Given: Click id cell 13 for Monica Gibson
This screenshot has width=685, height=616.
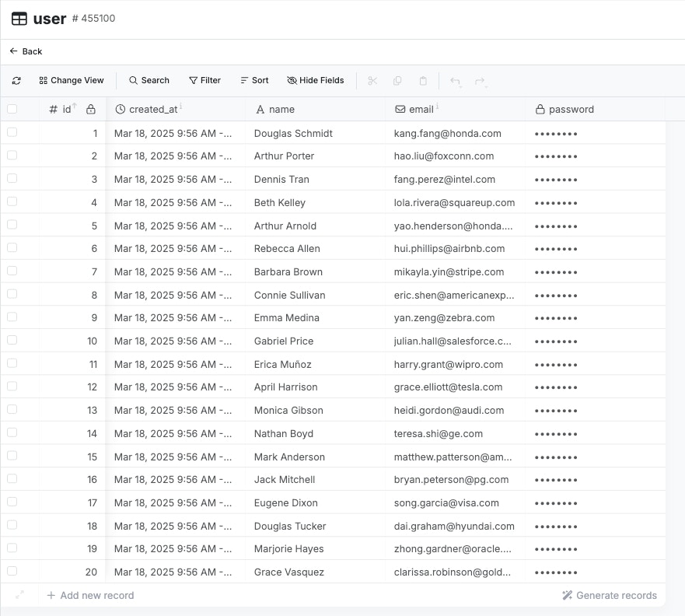Looking at the screenshot, I should pyautogui.click(x=72, y=410).
